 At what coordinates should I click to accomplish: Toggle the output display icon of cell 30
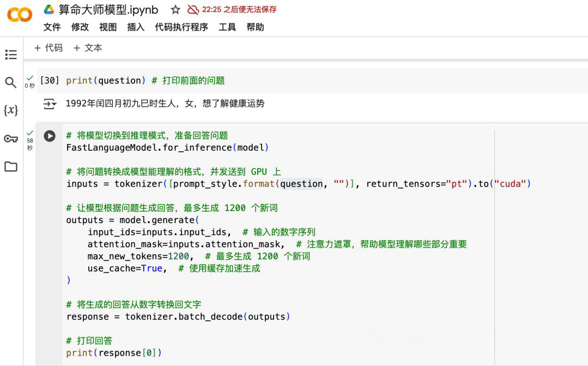point(50,104)
